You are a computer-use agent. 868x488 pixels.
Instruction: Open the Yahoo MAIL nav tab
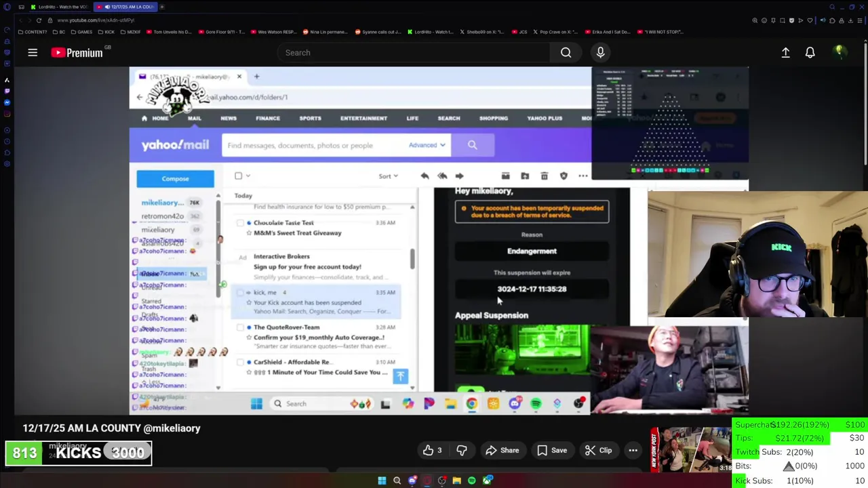point(194,118)
